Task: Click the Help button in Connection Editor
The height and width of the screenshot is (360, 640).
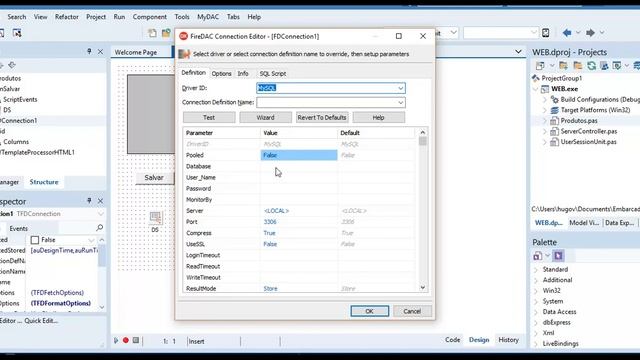Action: (378, 118)
